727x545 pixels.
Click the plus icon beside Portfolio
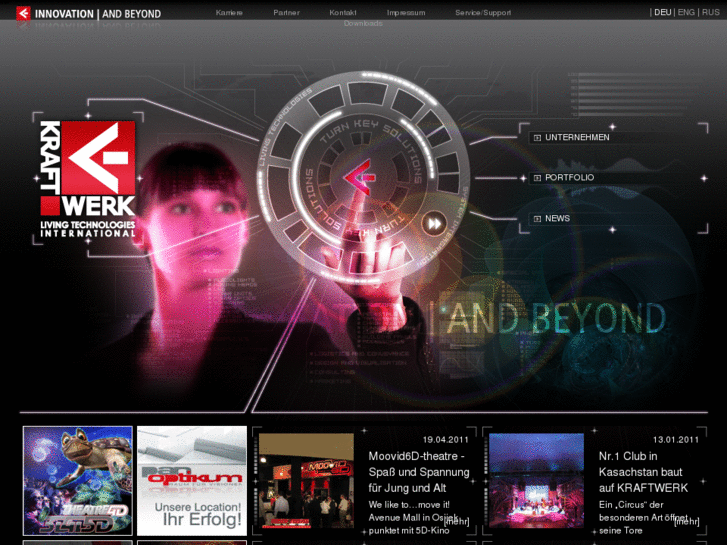(537, 178)
